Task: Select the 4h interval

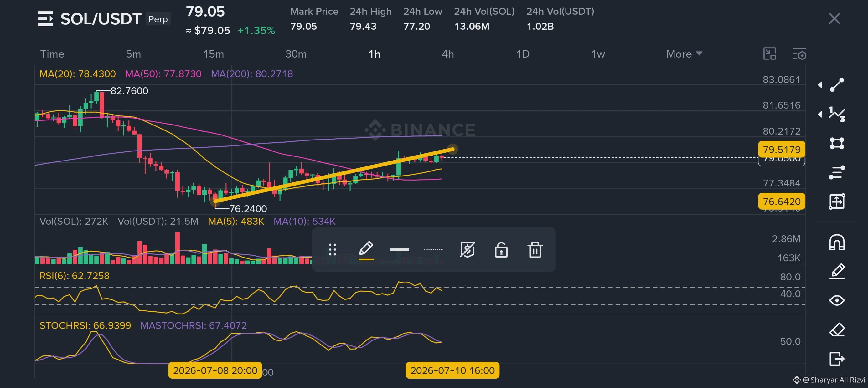Action: click(x=448, y=54)
